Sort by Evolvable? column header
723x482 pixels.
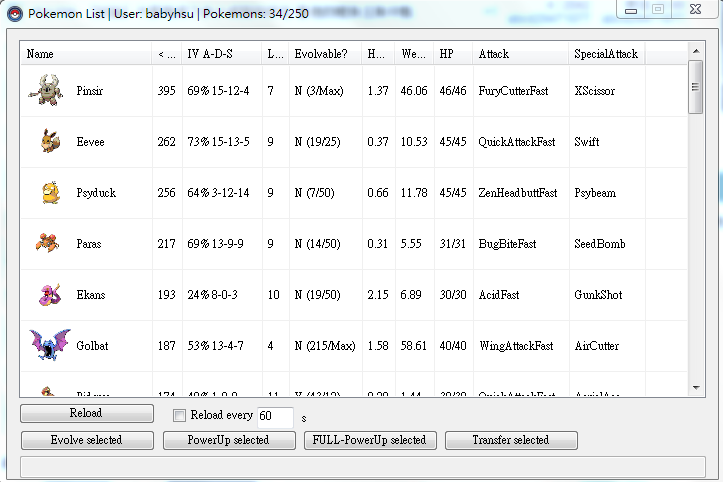point(325,54)
